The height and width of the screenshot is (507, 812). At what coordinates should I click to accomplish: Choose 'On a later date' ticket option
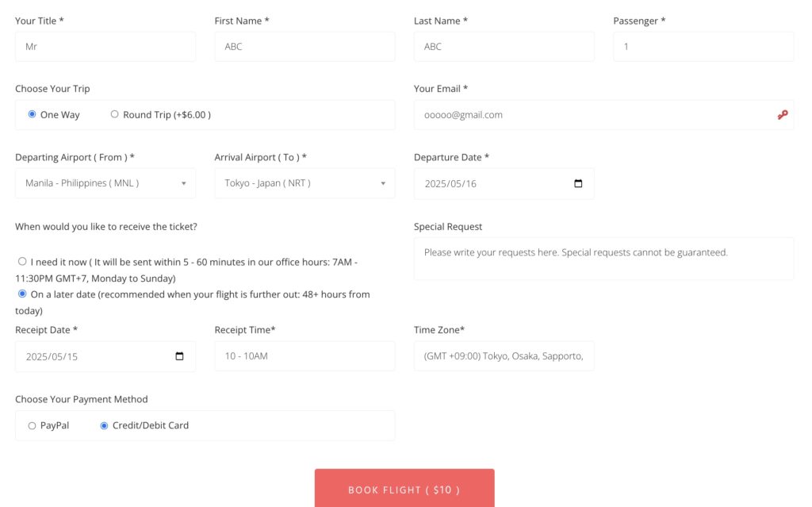22,294
